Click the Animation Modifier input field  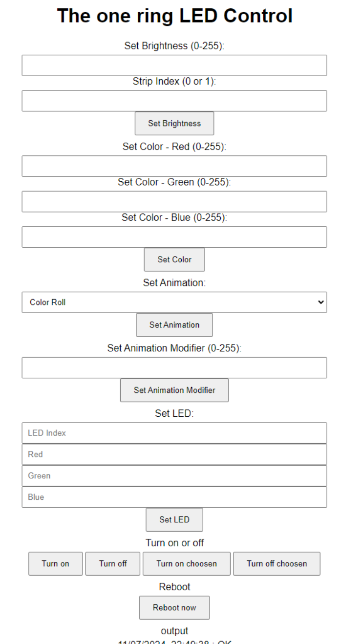[x=174, y=367]
